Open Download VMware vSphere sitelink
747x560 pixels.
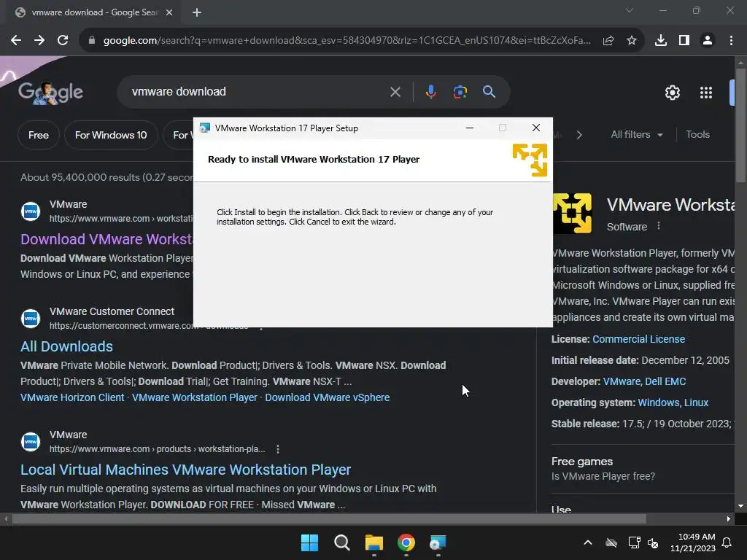tap(328, 397)
